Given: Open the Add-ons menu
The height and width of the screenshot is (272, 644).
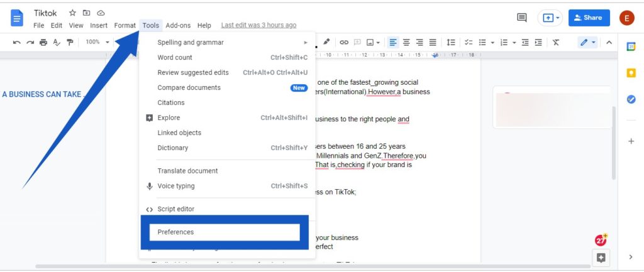Looking at the screenshot, I should (178, 25).
